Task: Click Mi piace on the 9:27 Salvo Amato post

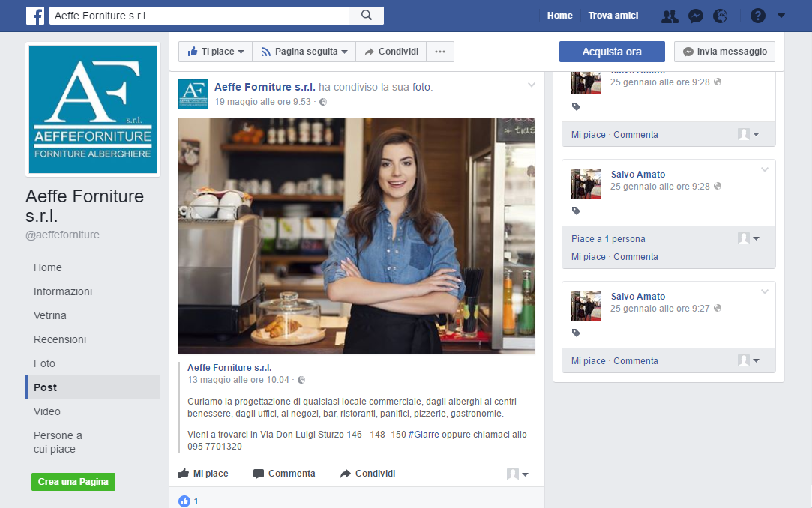Action: click(x=589, y=361)
